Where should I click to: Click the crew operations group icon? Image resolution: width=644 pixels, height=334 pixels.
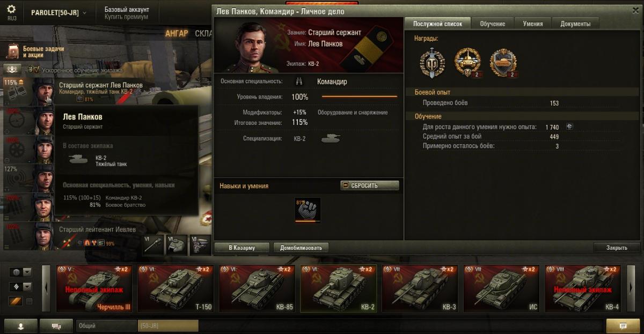(x=13, y=69)
